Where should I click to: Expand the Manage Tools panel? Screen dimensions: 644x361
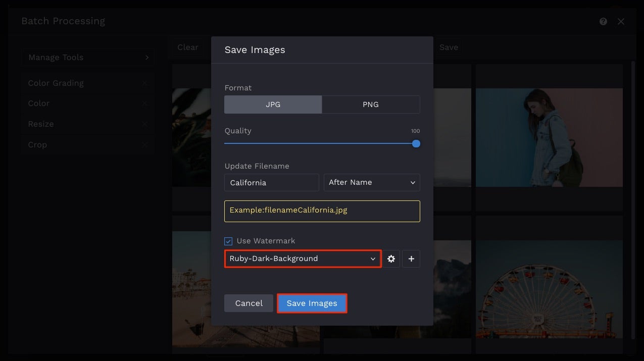(88, 58)
